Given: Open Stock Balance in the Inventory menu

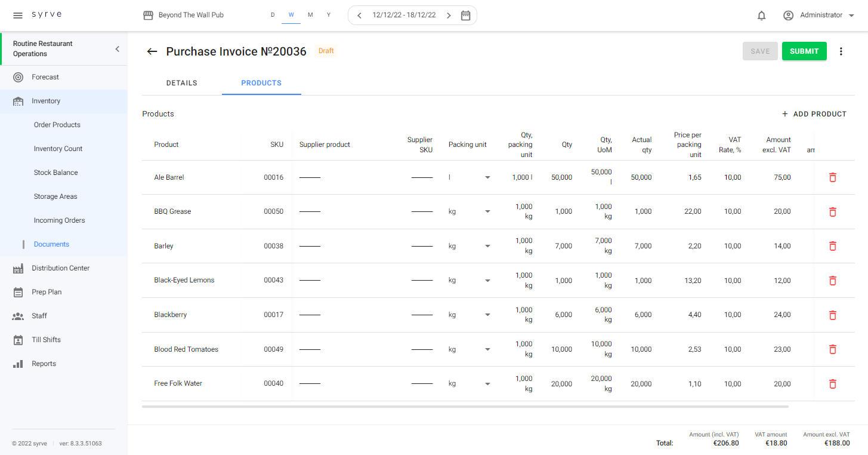Looking at the screenshot, I should tap(56, 173).
